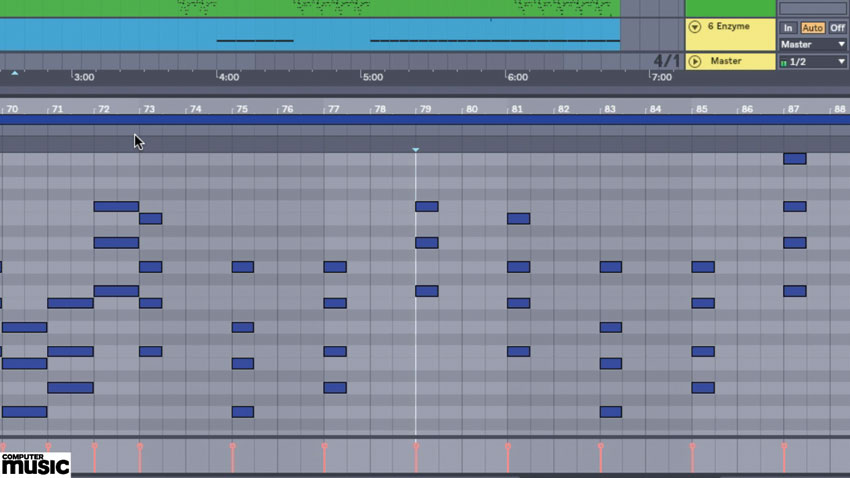Click the Master track play button
850x478 pixels.
(694, 61)
